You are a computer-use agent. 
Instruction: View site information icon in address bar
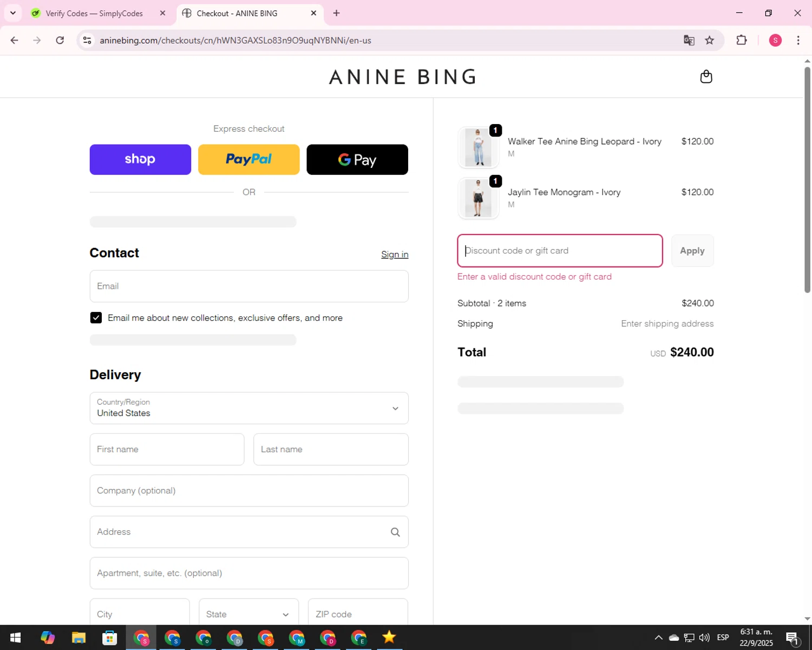[87, 40]
